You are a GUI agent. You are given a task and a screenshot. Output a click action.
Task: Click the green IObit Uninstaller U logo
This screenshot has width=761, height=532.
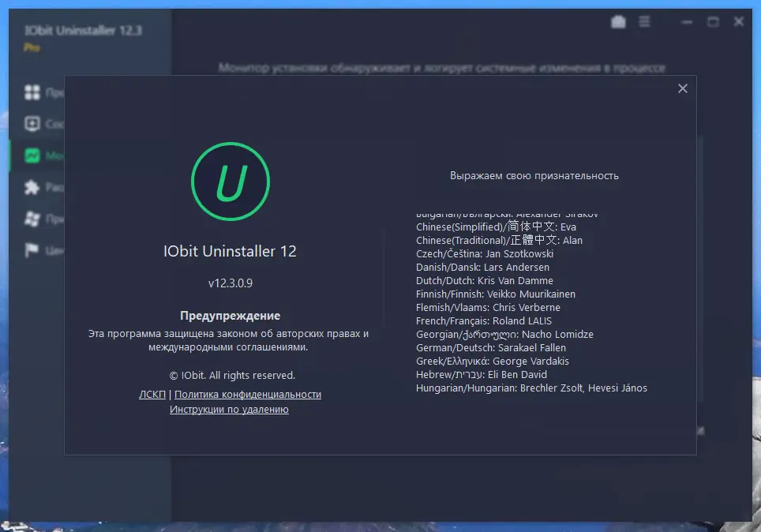[231, 182]
